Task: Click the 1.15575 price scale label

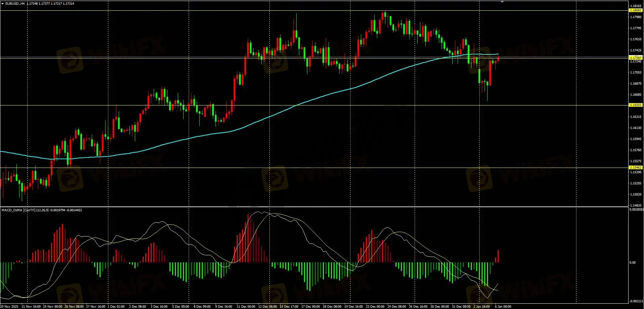Action: (636, 161)
